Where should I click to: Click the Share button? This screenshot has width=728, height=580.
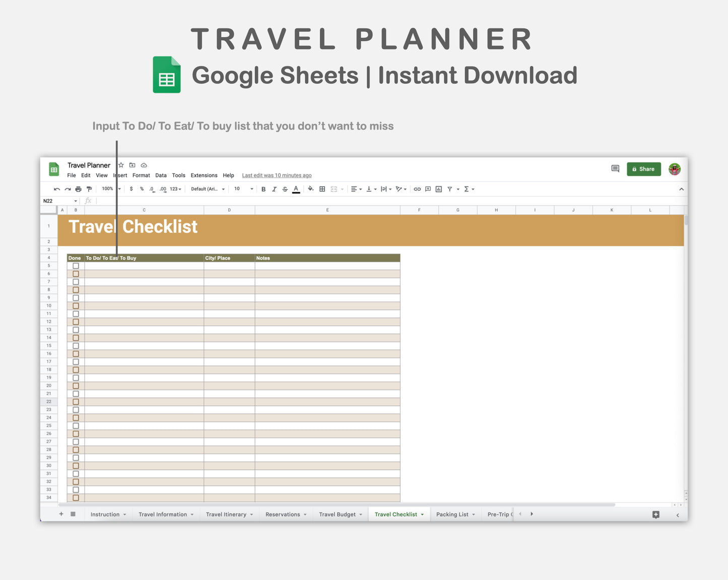[x=643, y=169]
